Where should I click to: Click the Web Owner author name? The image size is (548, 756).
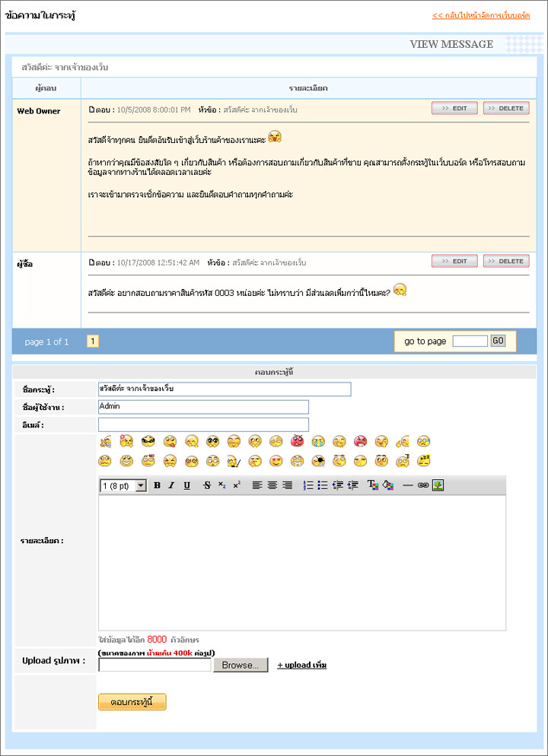(39, 111)
